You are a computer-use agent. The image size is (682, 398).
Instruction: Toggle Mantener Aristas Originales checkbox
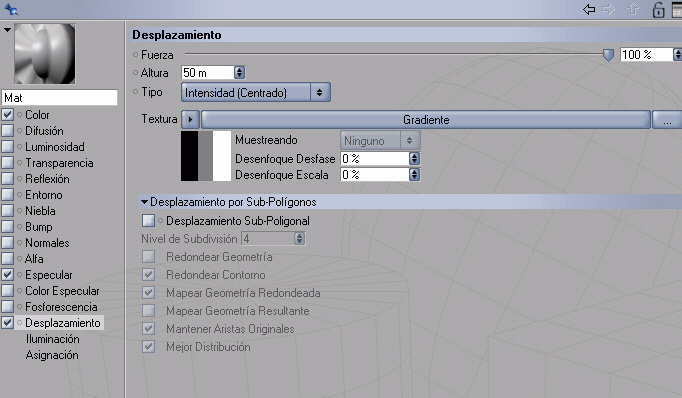[x=148, y=328]
